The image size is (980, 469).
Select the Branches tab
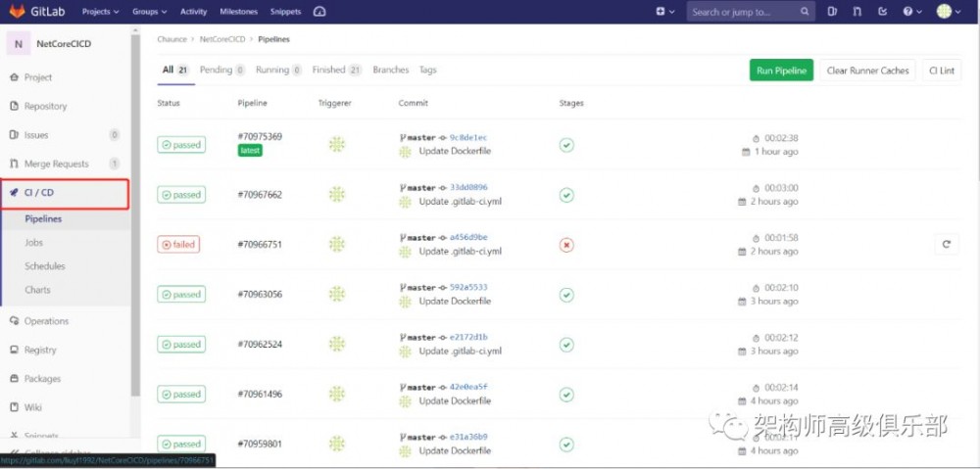391,70
